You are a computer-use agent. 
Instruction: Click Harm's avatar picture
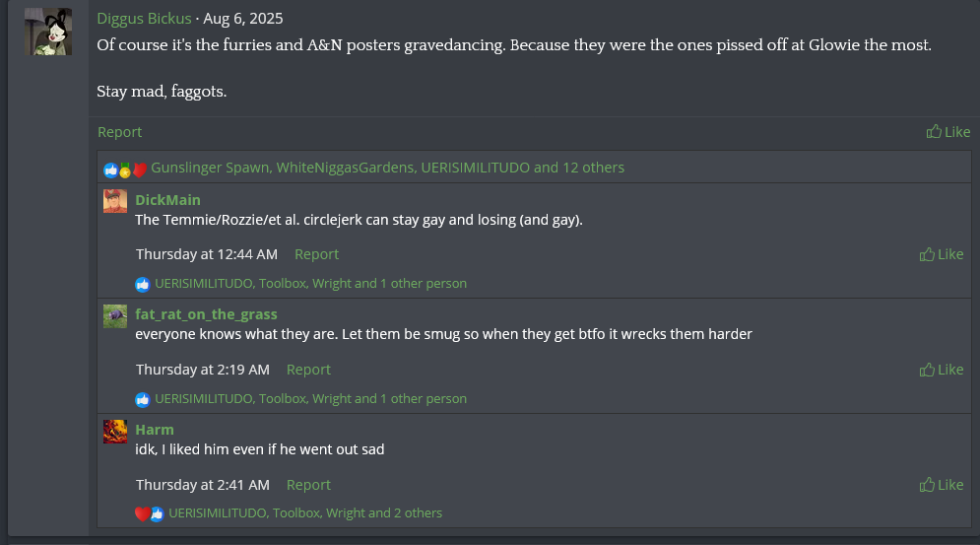[x=115, y=431]
